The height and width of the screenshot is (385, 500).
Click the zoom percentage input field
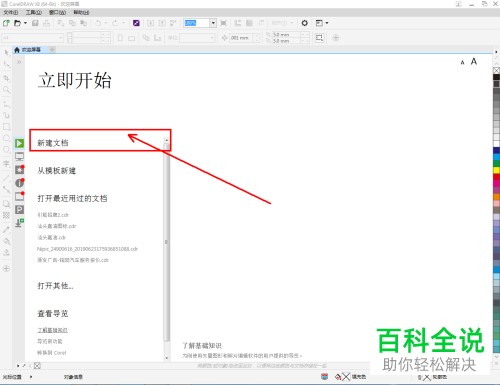tap(196, 23)
